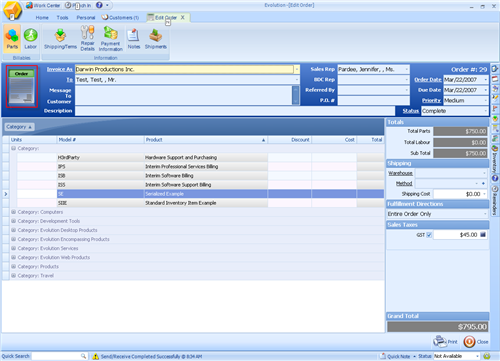Image resolution: width=500 pixels, height=361 pixels.
Task: Open Payment Information
Action: pyautogui.click(x=111, y=39)
